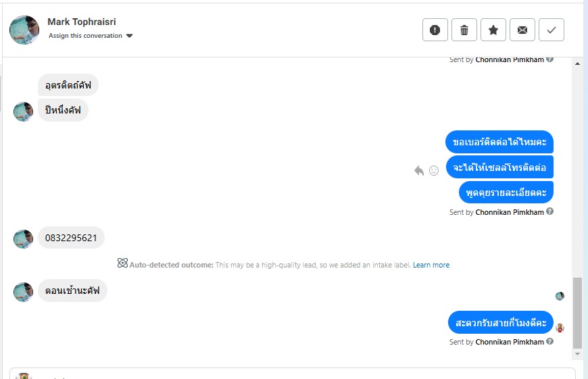Mark conversation as unread with envelope icon

(522, 30)
